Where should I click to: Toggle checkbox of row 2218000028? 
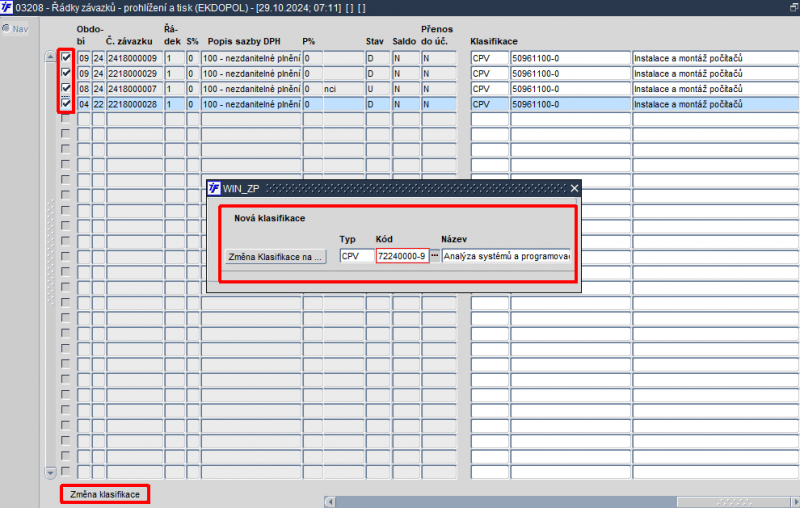[x=66, y=104]
